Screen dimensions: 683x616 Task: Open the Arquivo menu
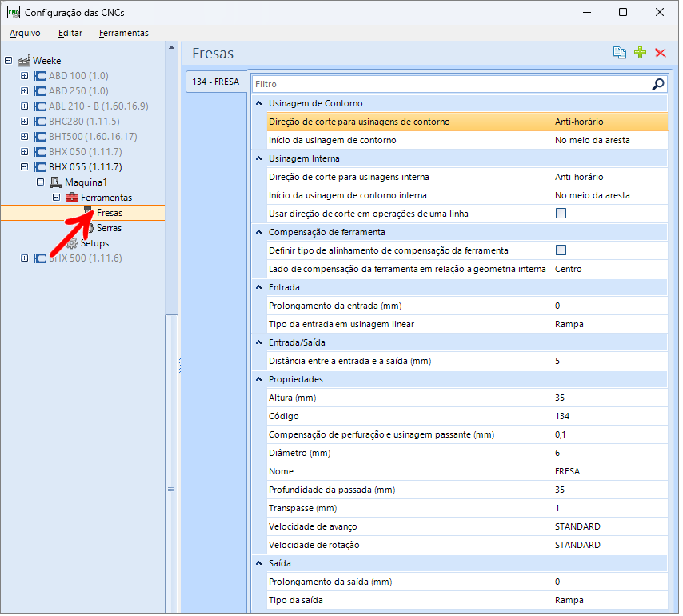click(x=25, y=33)
